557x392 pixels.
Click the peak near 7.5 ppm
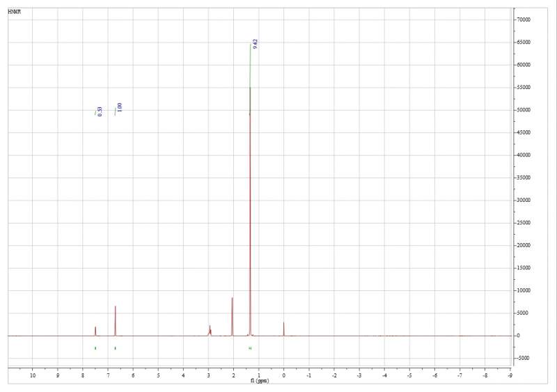click(x=95, y=331)
